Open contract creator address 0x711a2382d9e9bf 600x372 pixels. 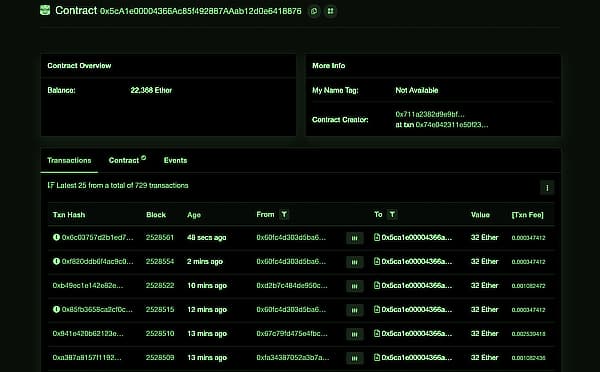click(x=430, y=114)
